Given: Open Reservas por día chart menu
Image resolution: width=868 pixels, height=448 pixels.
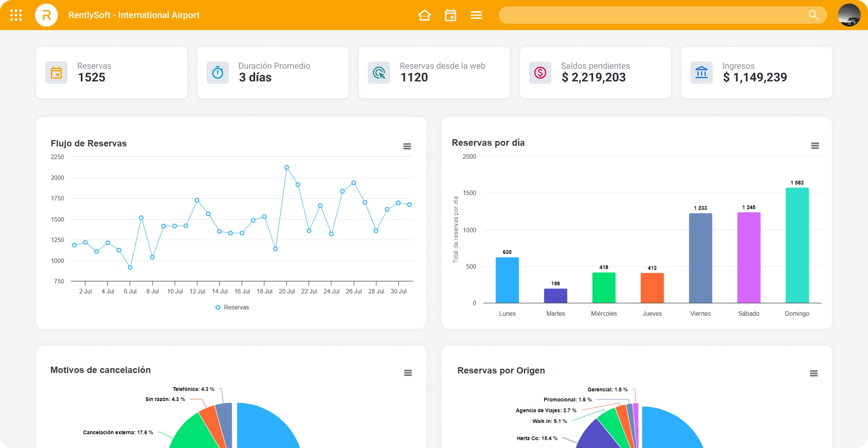Looking at the screenshot, I should click(815, 146).
